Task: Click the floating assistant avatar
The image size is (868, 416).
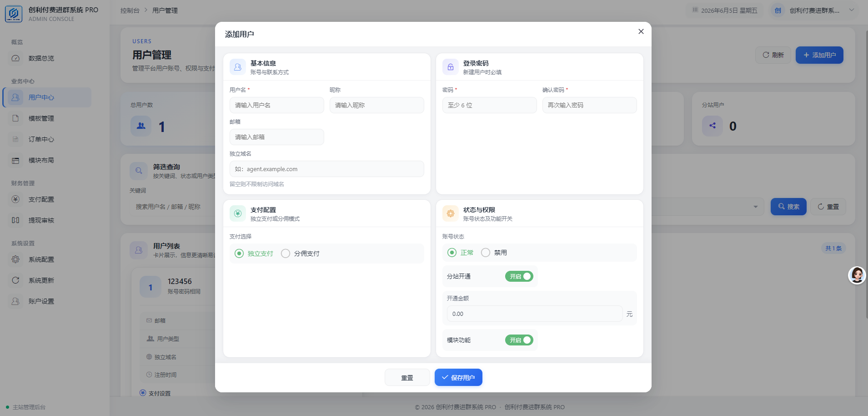Action: [857, 275]
